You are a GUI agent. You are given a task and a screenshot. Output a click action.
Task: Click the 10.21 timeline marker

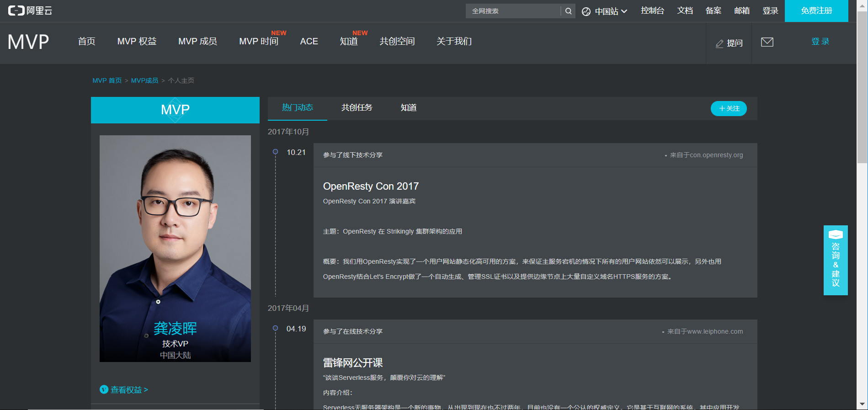pyautogui.click(x=275, y=152)
